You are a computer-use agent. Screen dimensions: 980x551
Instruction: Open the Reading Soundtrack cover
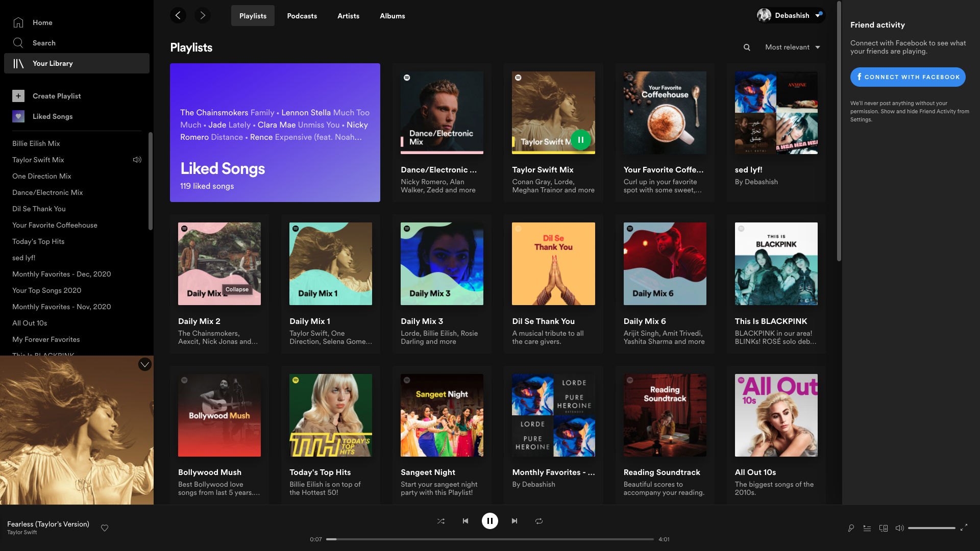coord(665,415)
